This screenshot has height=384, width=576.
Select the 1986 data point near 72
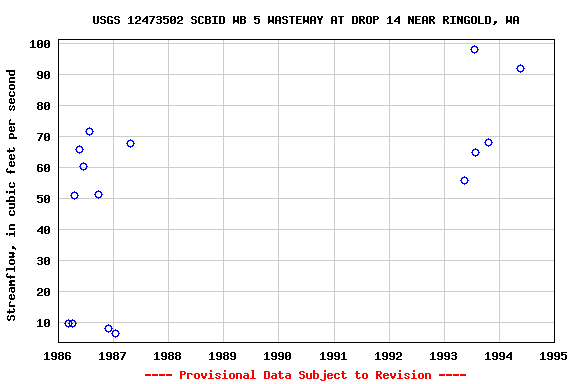click(89, 132)
